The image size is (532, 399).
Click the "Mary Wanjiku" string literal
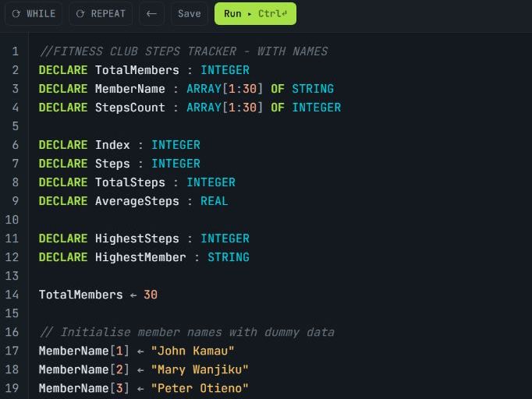[x=200, y=369]
